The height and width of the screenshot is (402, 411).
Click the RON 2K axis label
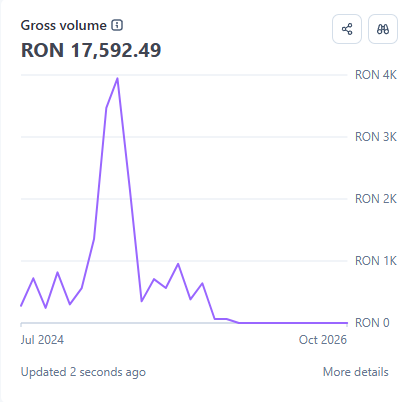[x=376, y=199]
